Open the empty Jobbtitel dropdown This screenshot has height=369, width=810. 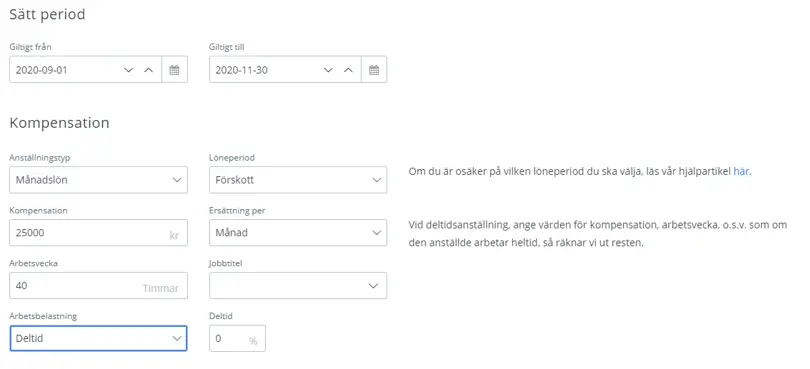click(298, 285)
